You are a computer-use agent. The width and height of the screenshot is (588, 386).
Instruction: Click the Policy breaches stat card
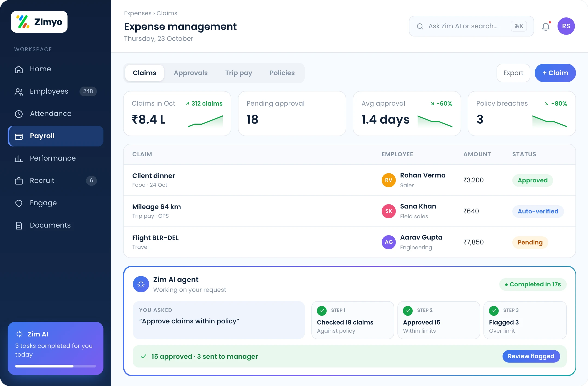tap(522, 114)
